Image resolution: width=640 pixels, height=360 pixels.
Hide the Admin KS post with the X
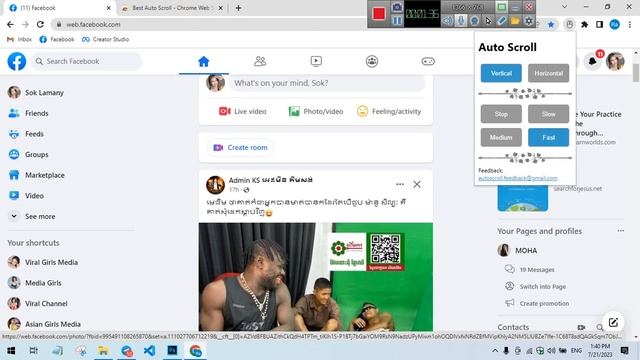pos(417,184)
